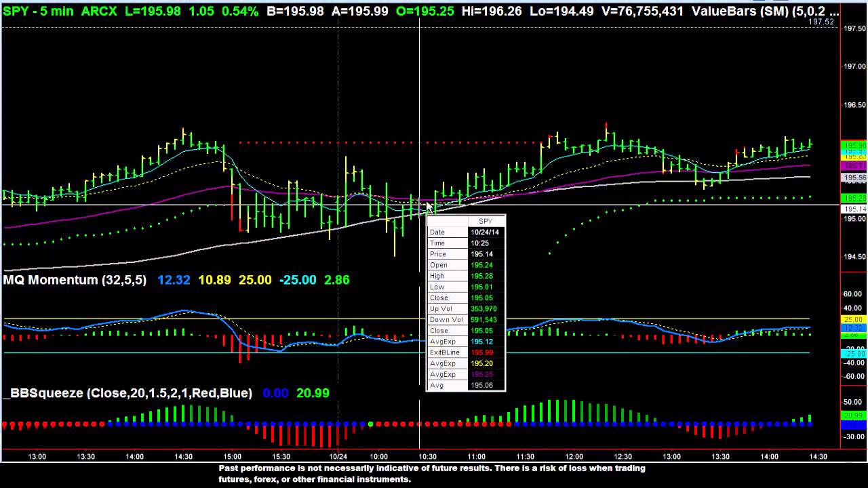Image resolution: width=868 pixels, height=488 pixels.
Task: Click the Hi=196.26 high value
Action: 492,12
